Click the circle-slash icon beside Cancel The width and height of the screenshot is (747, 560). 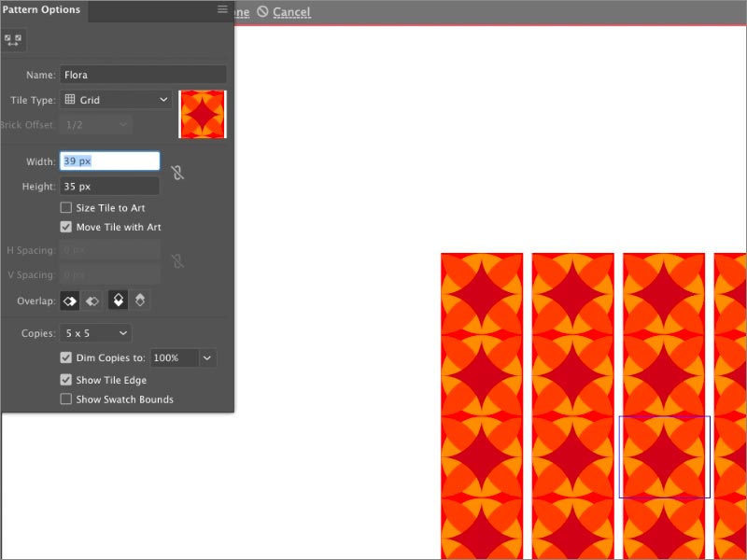pyautogui.click(x=262, y=12)
